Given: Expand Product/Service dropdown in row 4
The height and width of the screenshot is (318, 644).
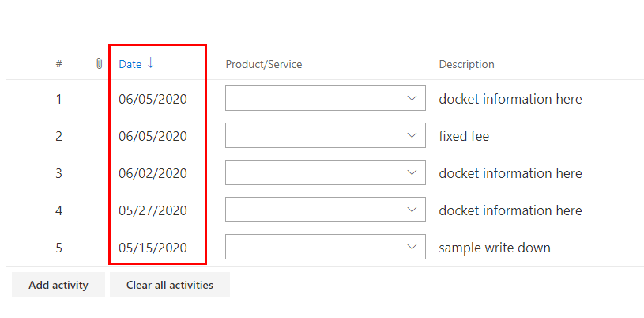Looking at the screenshot, I should 411,210.
